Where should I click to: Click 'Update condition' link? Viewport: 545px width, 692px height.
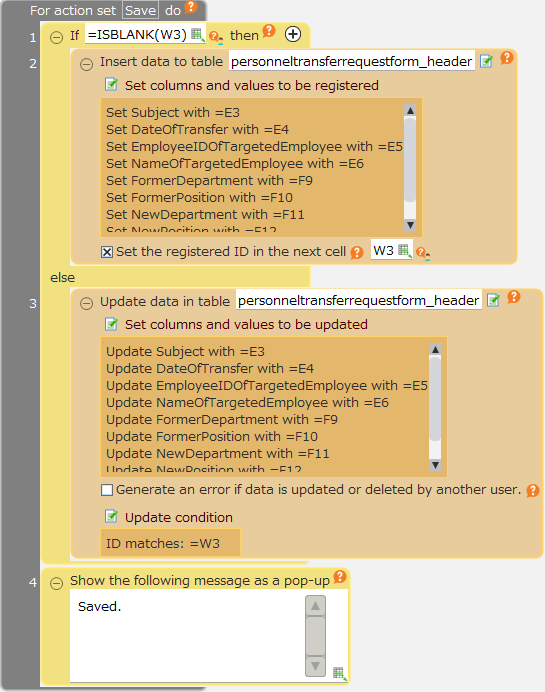pos(179,517)
